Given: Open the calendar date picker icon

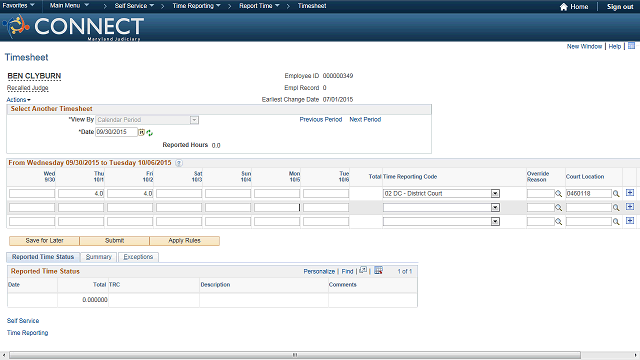Looking at the screenshot, I should click(x=142, y=132).
